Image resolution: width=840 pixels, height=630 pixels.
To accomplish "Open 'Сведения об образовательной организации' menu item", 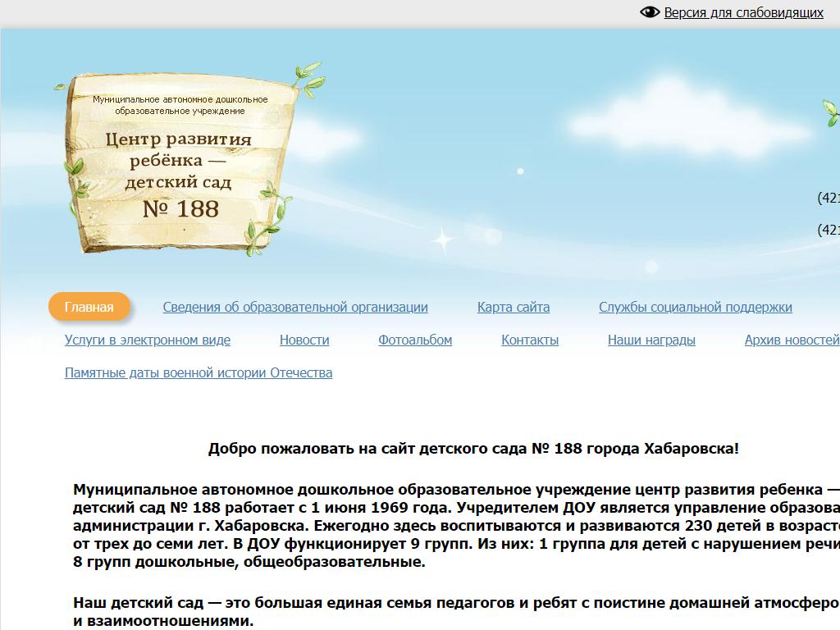I will pos(295,308).
